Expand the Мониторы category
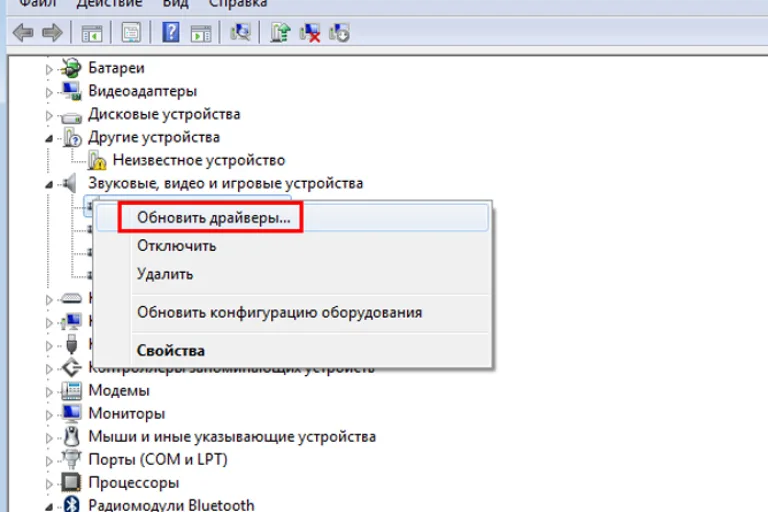 click(x=48, y=415)
